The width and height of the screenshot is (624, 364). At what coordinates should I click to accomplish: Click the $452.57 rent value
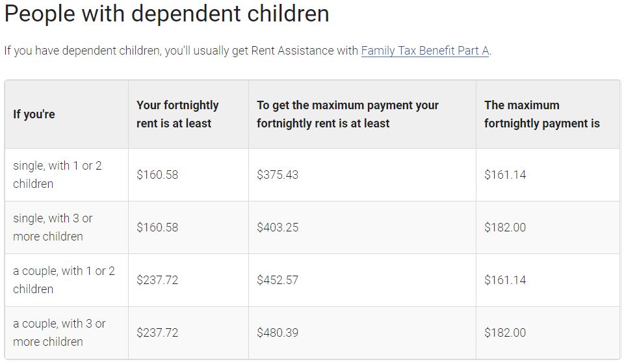point(278,280)
